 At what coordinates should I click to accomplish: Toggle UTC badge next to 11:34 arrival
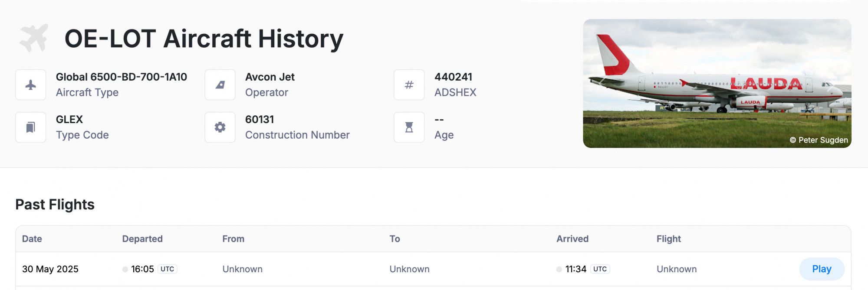600,269
